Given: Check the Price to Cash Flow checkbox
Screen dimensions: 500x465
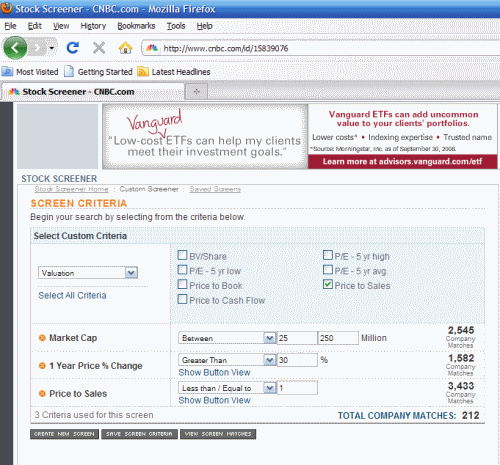Looking at the screenshot, I should coord(182,299).
